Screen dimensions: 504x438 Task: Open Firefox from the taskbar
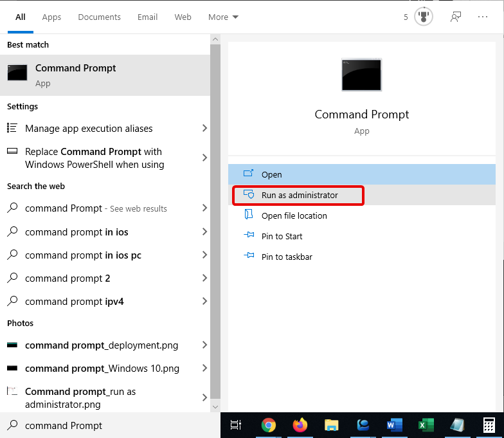click(300, 425)
